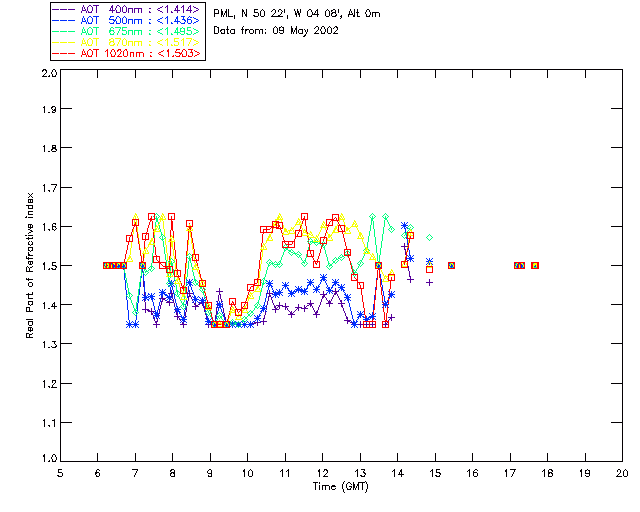
Task: Click the purple dashed line sample in legend
Action: tap(64, 9)
